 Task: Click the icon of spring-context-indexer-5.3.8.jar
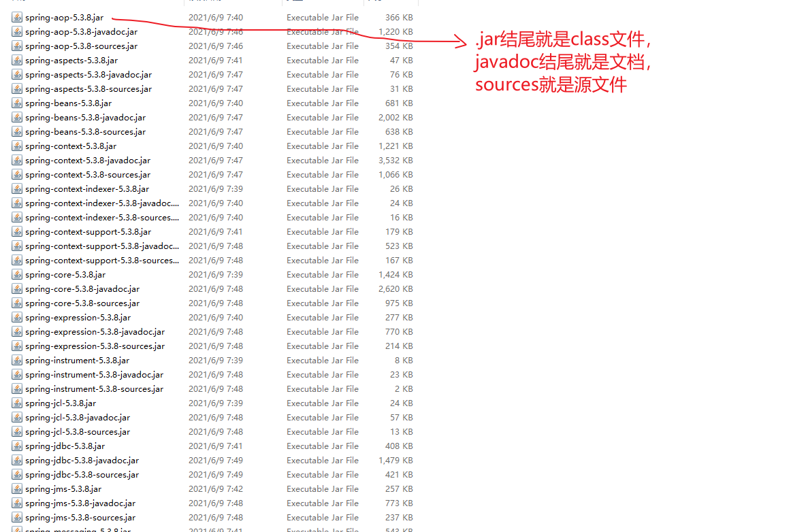click(x=17, y=189)
